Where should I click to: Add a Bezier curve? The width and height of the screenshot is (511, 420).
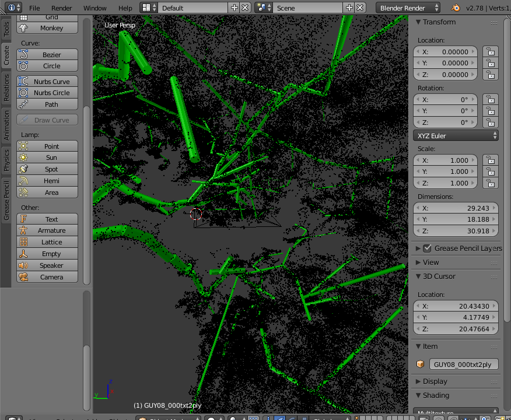pyautogui.click(x=47, y=54)
